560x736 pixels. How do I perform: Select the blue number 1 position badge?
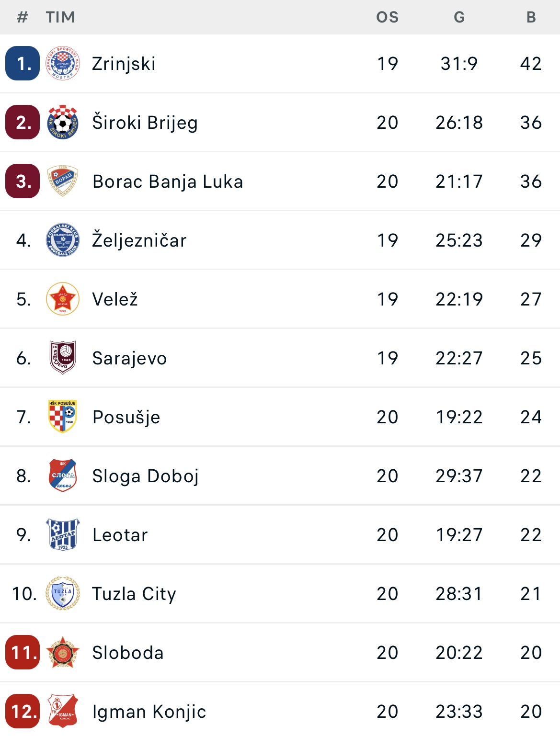pos(23,63)
